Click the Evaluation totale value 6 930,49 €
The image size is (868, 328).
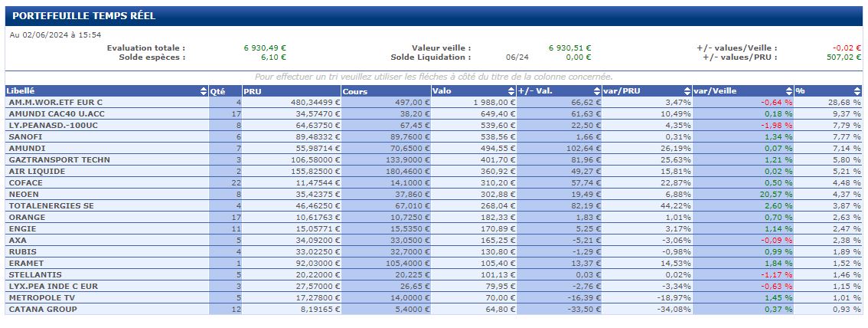pyautogui.click(x=265, y=48)
